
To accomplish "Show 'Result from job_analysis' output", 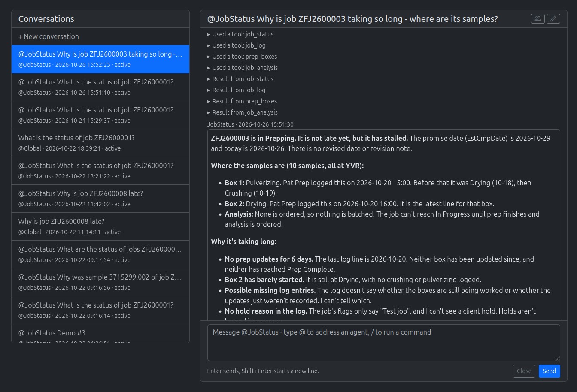I will (x=242, y=112).
